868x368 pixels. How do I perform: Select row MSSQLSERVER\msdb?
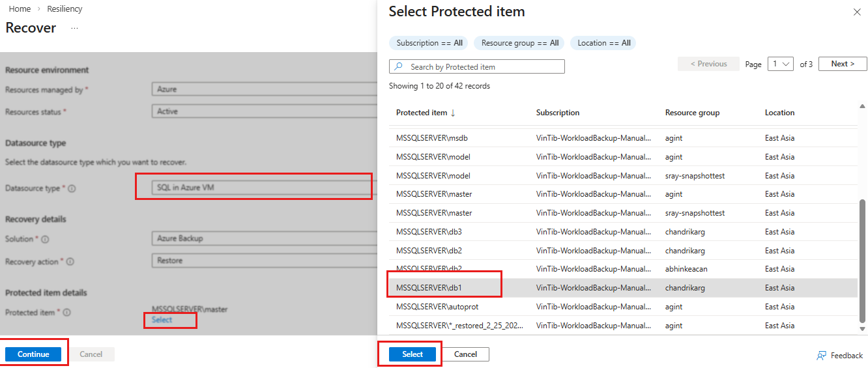[x=623, y=138]
